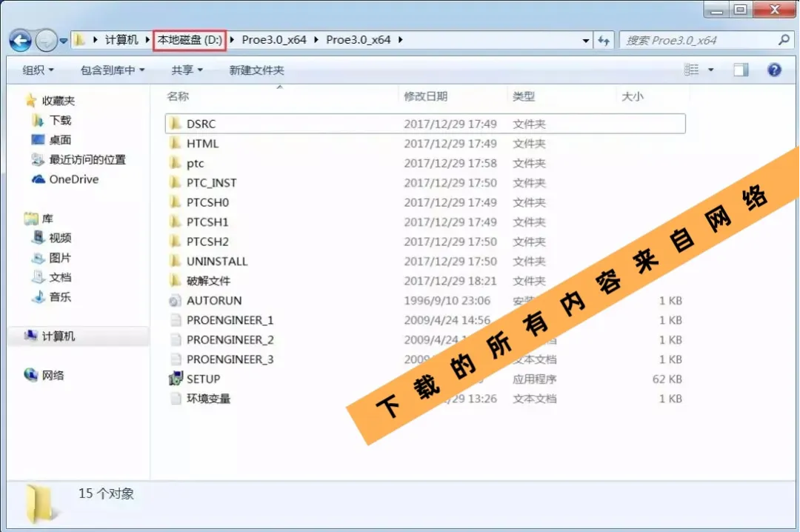Sort by the 名称 column header
The width and height of the screenshot is (800, 532).
pos(178,96)
